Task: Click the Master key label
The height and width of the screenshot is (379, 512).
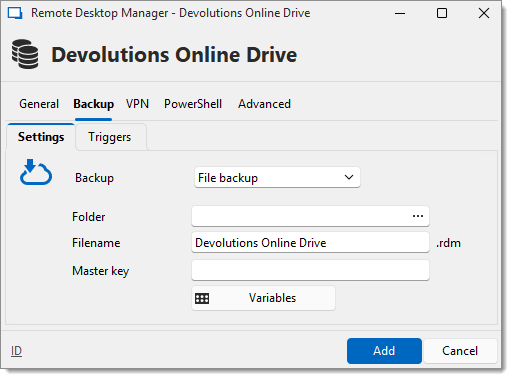Action: click(x=101, y=271)
